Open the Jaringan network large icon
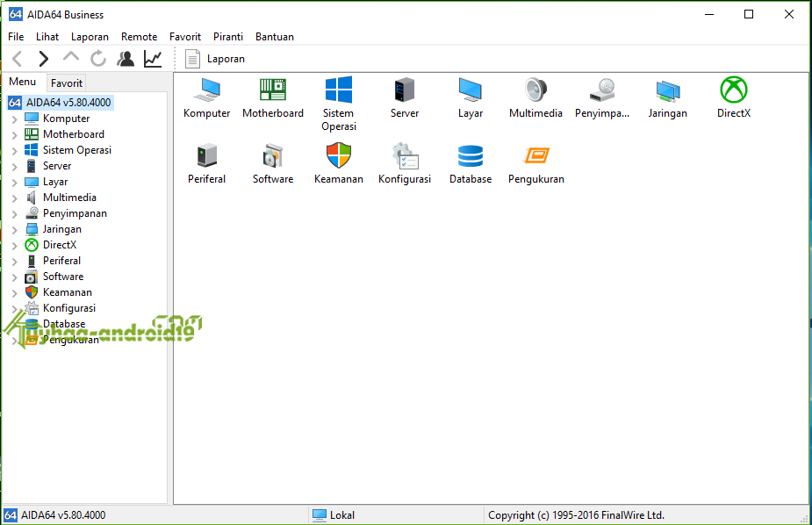812x525 pixels. pyautogui.click(x=667, y=97)
